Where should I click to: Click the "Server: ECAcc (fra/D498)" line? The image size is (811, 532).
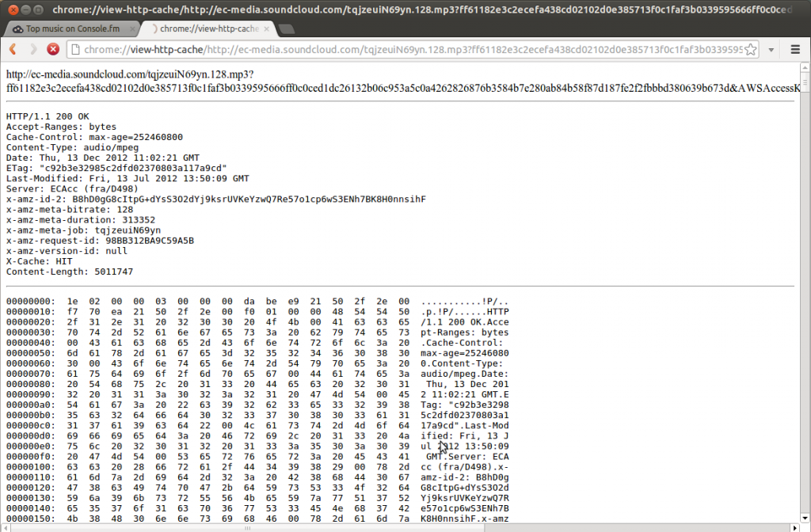[72, 188]
